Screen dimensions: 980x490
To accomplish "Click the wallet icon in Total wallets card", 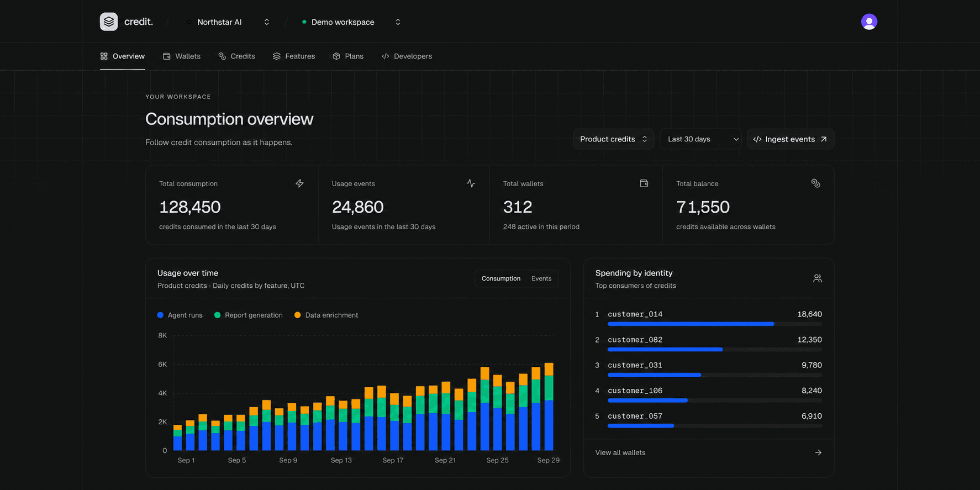I will (644, 183).
